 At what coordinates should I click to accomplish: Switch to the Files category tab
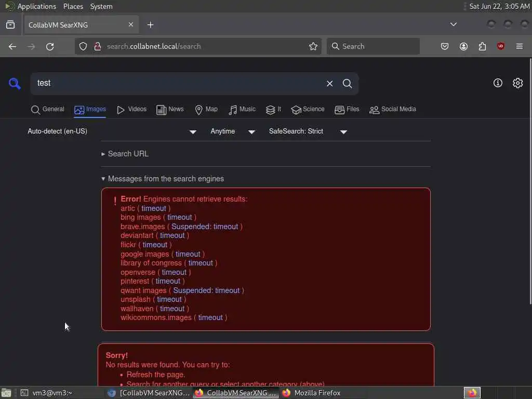click(x=347, y=109)
